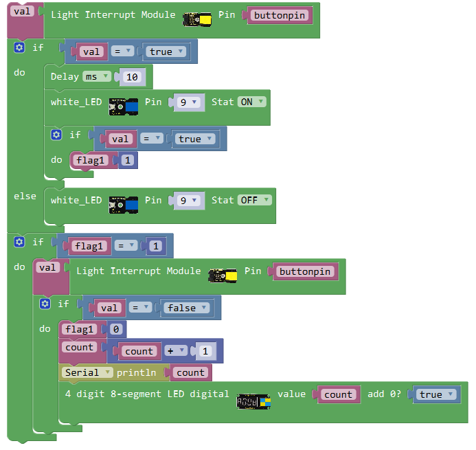
Task: Open the add 0? true dropdown
Action: tap(436, 394)
